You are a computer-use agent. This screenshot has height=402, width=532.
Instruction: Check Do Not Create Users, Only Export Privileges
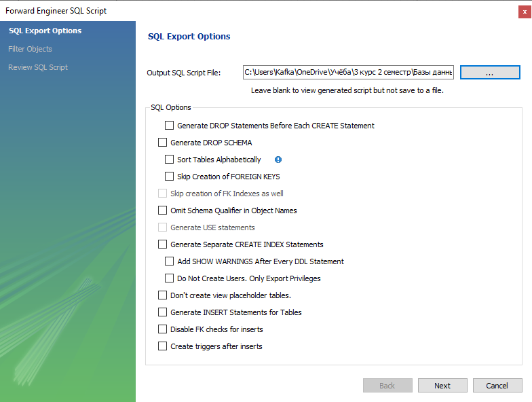pos(170,278)
